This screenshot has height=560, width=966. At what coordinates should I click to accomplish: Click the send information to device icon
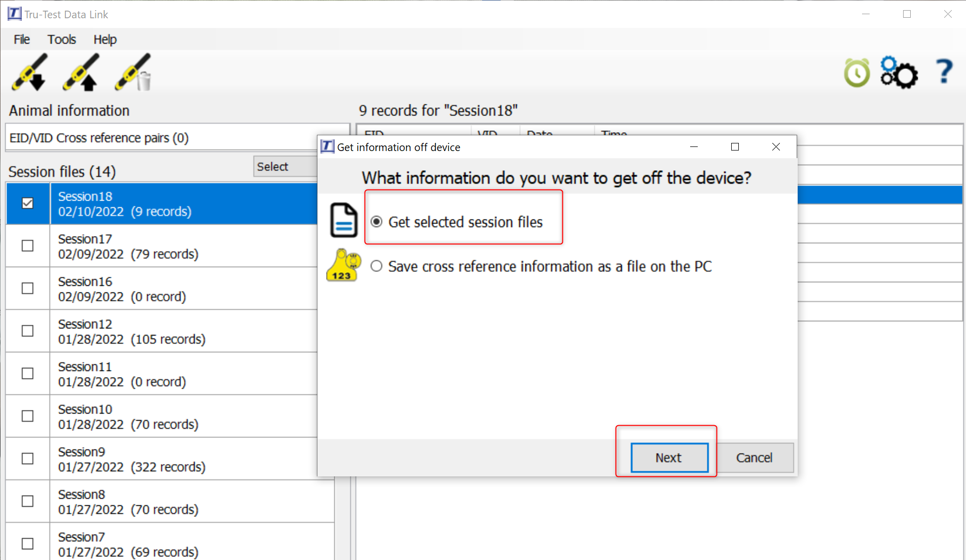pos(81,72)
